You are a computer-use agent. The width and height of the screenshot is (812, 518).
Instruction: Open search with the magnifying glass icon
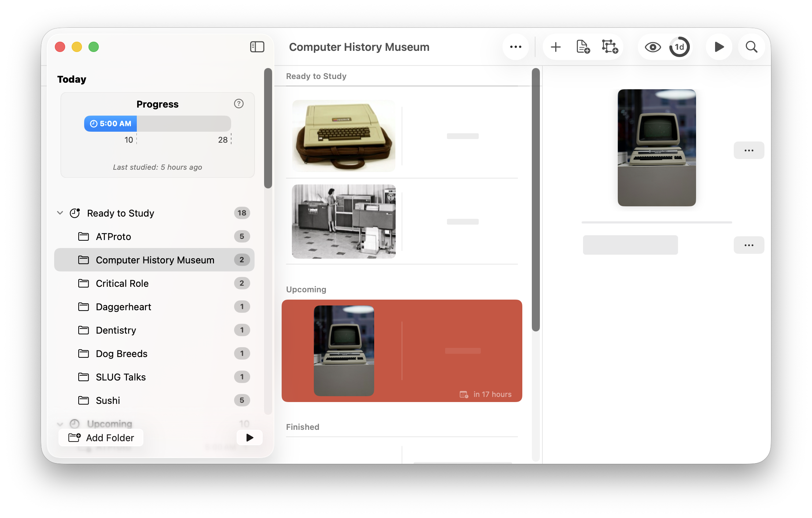pos(751,47)
